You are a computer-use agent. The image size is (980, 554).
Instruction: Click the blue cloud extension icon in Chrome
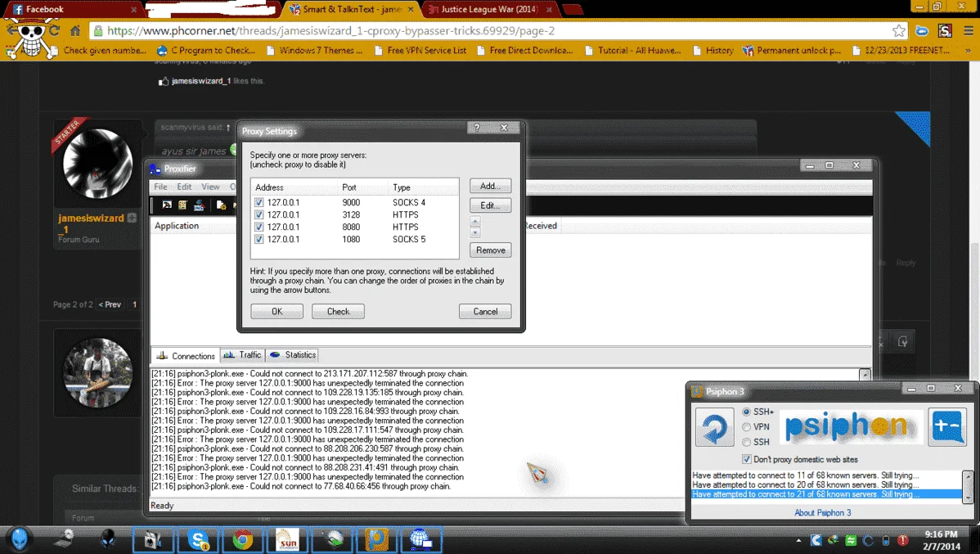[922, 30]
